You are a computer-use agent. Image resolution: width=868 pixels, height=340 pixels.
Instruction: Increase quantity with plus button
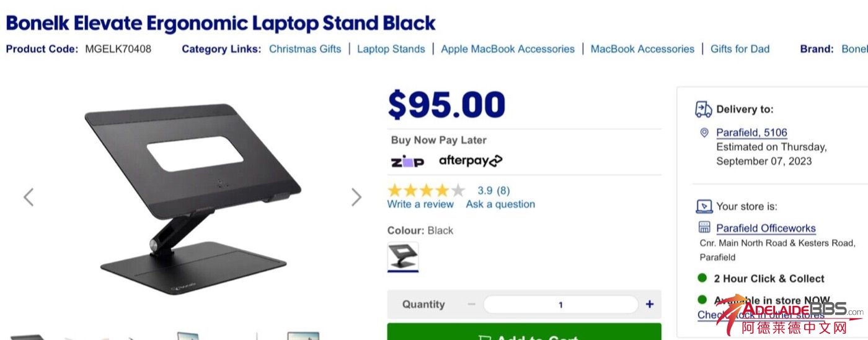tap(649, 304)
